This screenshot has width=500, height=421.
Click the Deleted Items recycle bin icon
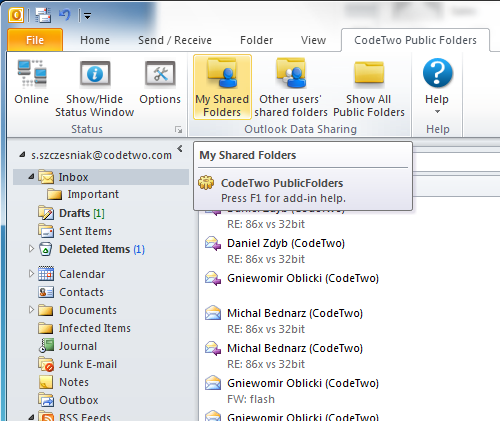tap(46, 249)
